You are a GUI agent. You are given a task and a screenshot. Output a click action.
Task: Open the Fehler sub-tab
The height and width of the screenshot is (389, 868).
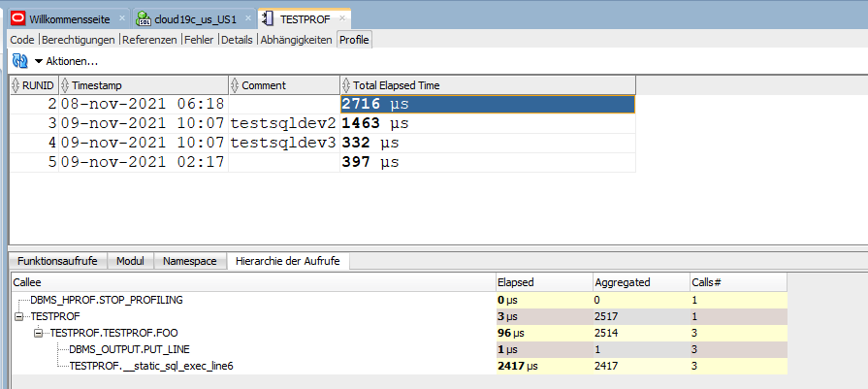[199, 40]
